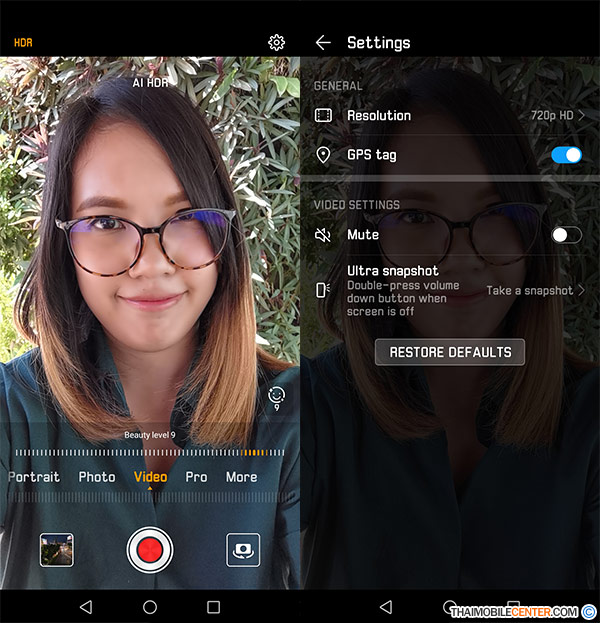Viewport: 600px width, 623px height.
Task: Click the GPS tag label
Action: 372,155
